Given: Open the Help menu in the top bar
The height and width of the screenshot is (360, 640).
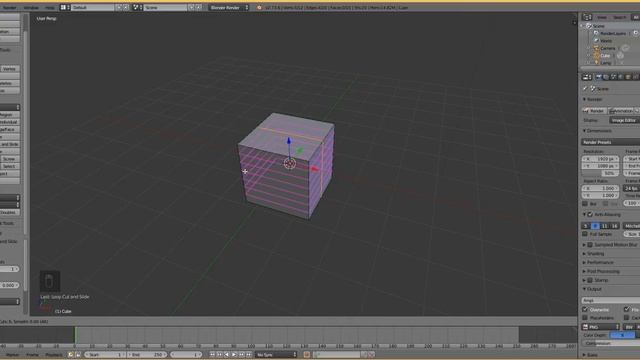Looking at the screenshot, I should [49, 7].
